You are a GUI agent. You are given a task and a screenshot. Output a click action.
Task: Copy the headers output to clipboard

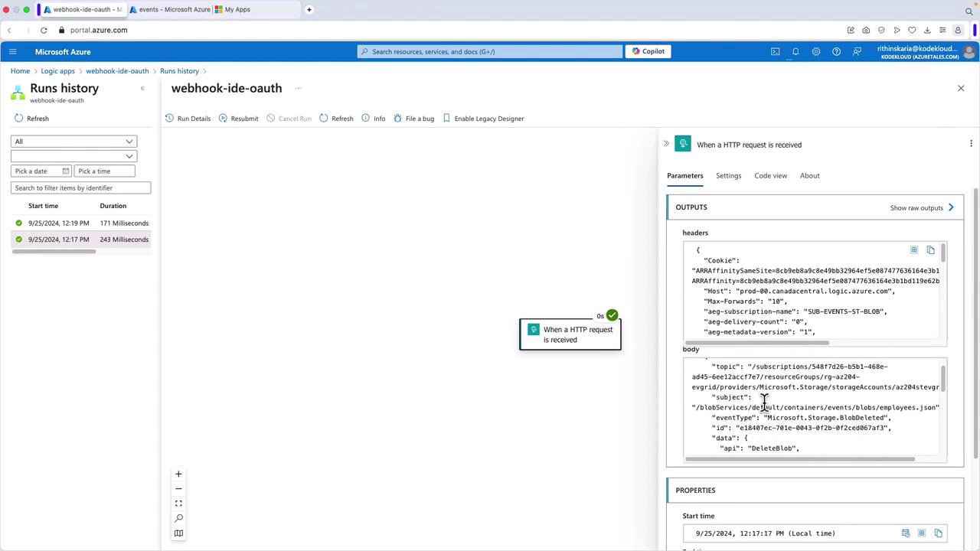pyautogui.click(x=931, y=250)
